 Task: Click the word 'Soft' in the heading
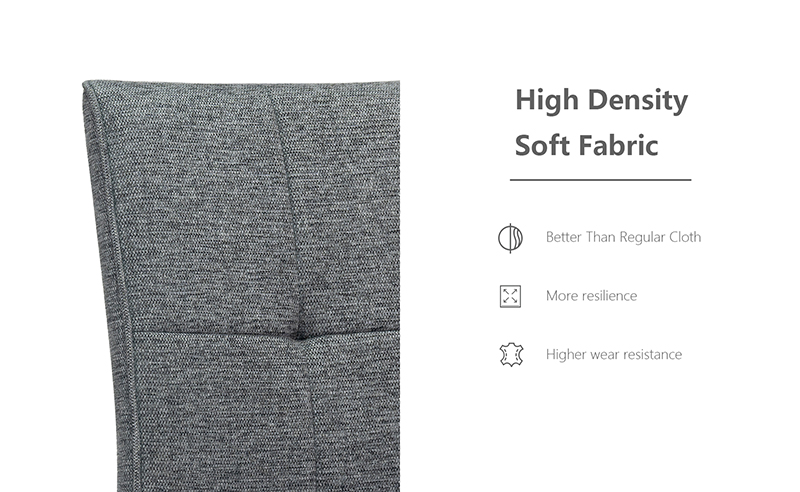tap(542, 145)
